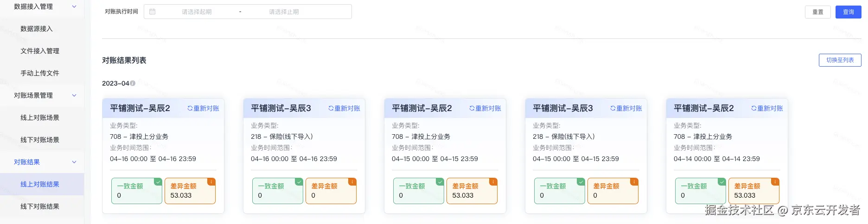Viewport: 868px width, 224px height.
Task: Go to 文件接入管理 in the sidebar
Action: tap(40, 51)
